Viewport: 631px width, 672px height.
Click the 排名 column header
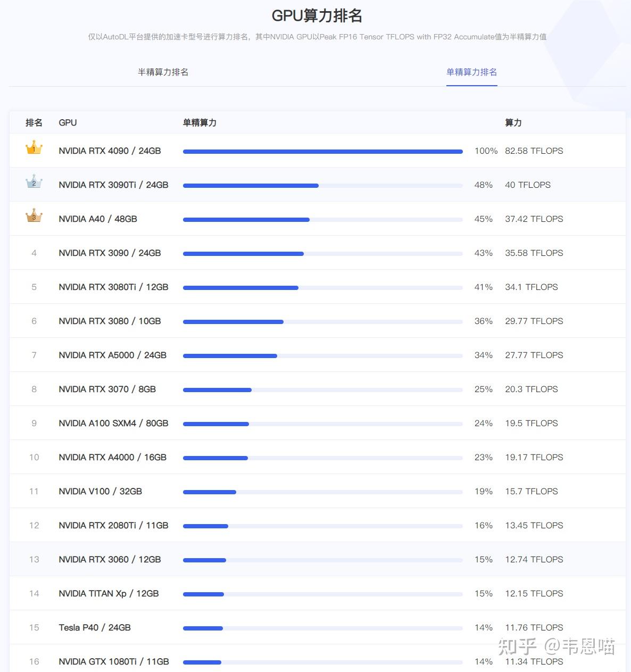(34, 123)
